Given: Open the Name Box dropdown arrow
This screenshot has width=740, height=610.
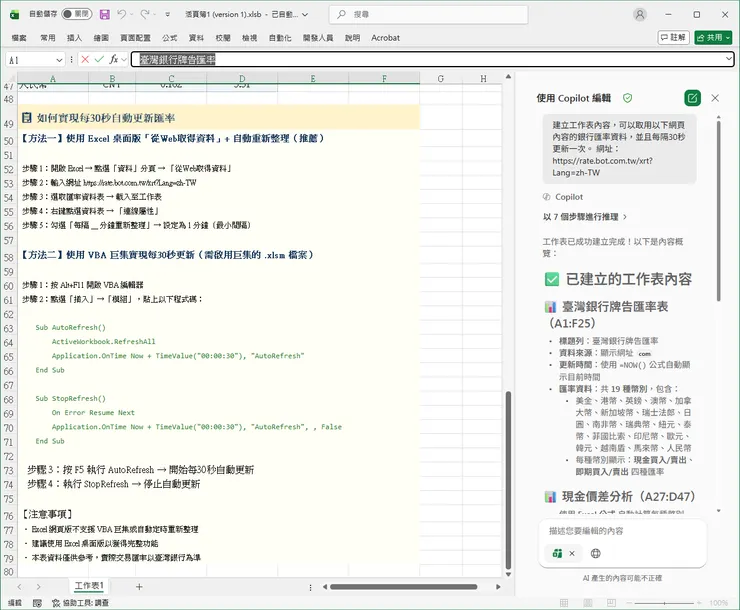Looking at the screenshot, I should (59, 60).
